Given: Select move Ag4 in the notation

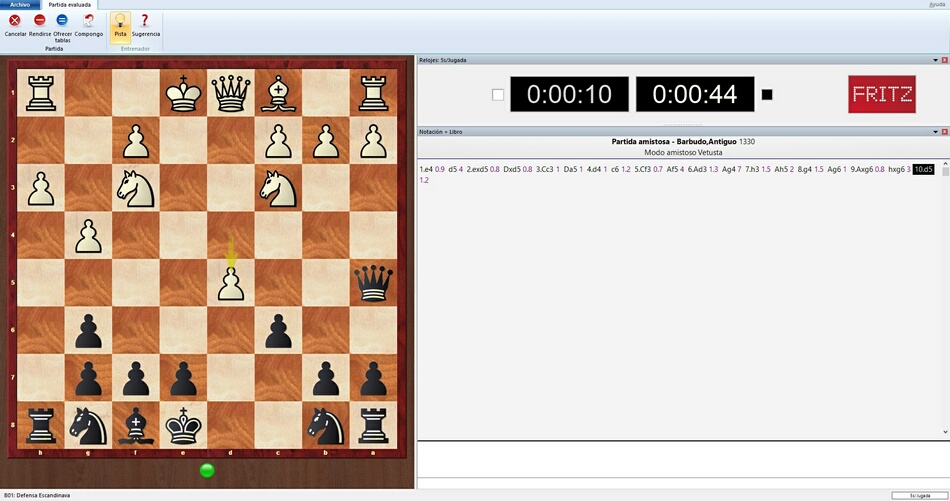Looking at the screenshot, I should [x=728, y=170].
